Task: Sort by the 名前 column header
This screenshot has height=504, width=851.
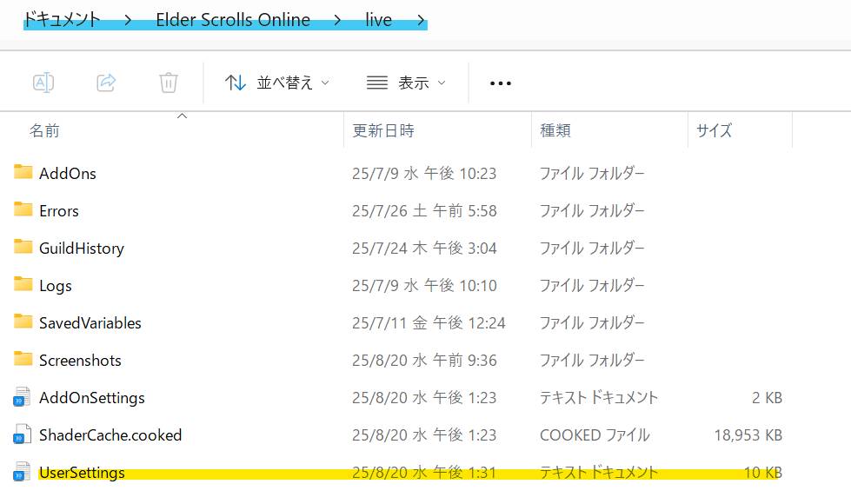Action: (x=44, y=130)
